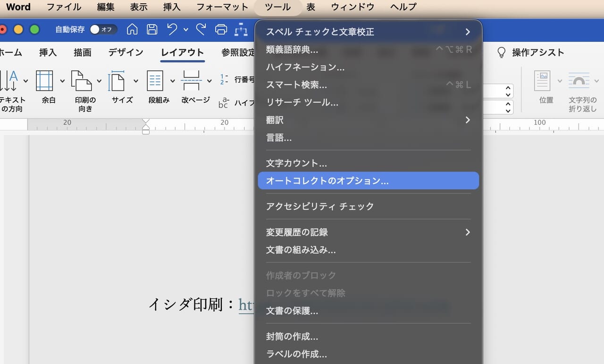Open the undo history dropdown arrow
604x364 pixels.
186,30
